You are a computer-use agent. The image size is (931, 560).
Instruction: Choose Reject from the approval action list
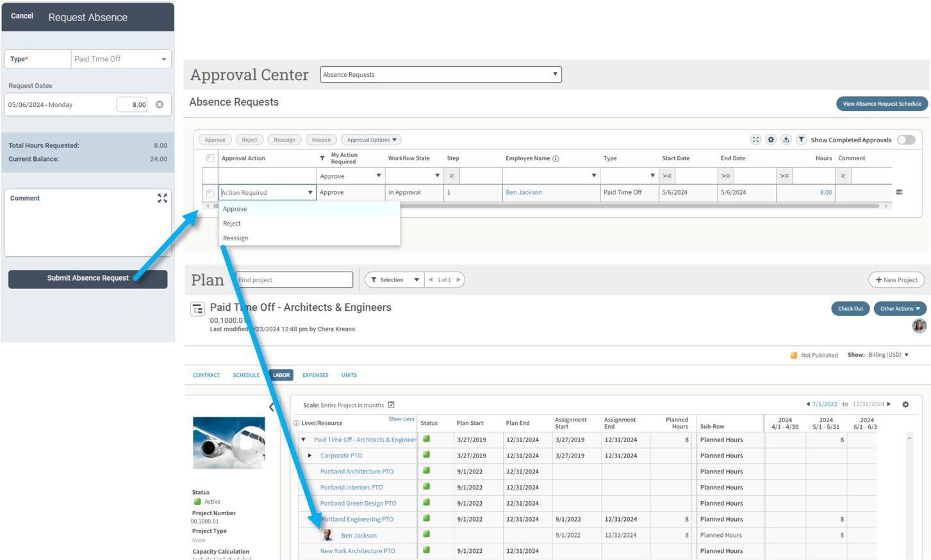coord(232,224)
